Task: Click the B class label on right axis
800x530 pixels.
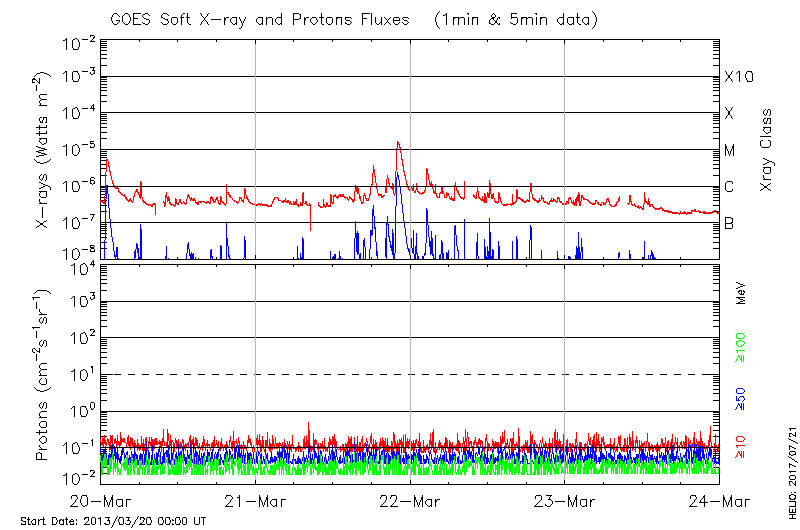Action: 729,223
